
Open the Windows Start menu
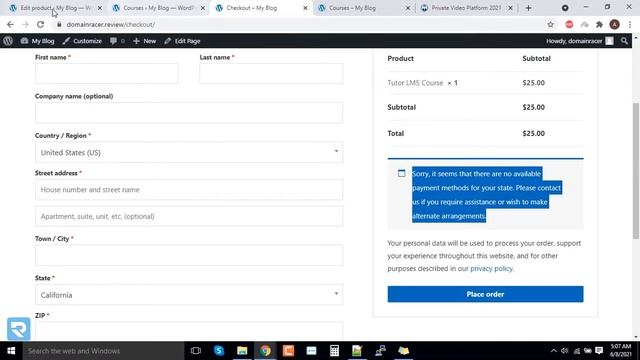click(11, 351)
